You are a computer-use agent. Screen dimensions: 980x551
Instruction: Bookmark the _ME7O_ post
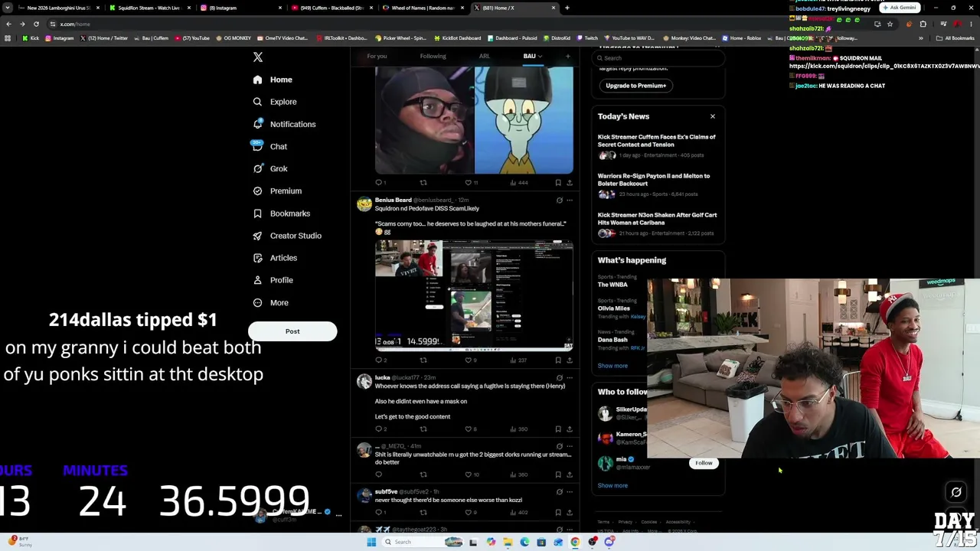(558, 474)
